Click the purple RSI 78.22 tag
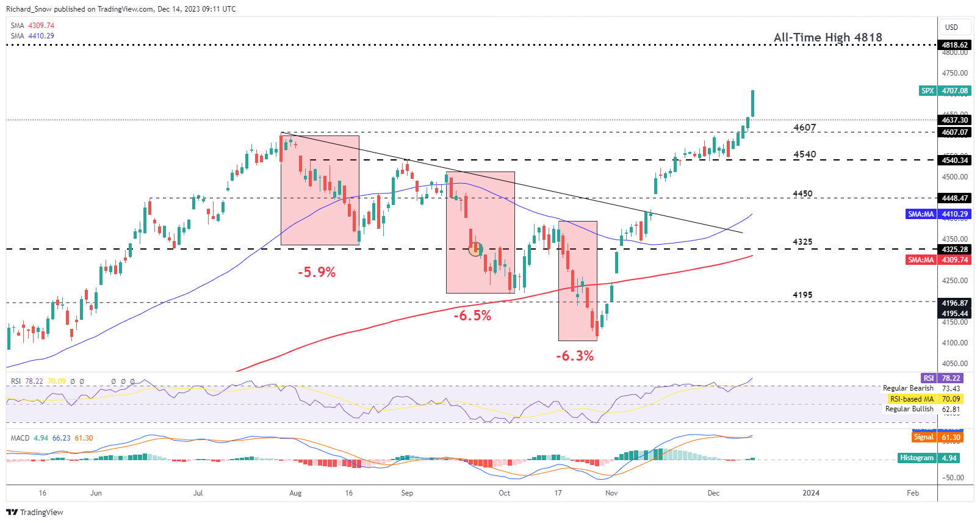980x523 pixels. 943,378
